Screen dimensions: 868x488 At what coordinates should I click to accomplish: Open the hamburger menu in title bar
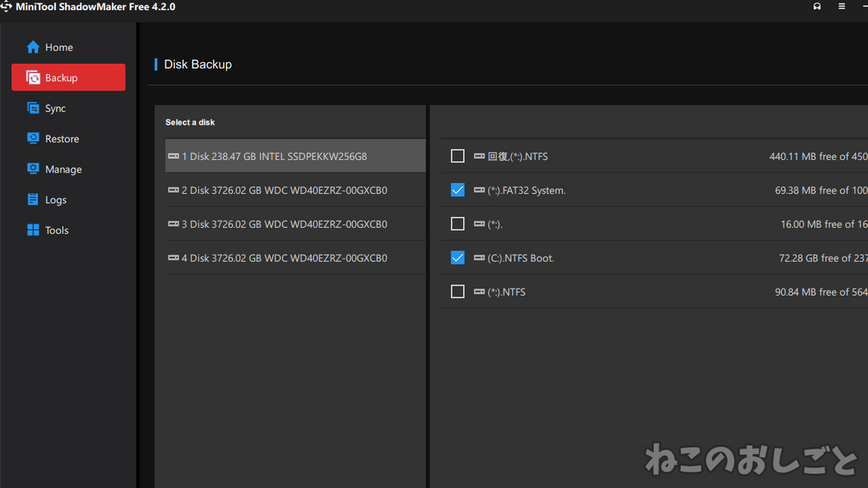pos(841,7)
